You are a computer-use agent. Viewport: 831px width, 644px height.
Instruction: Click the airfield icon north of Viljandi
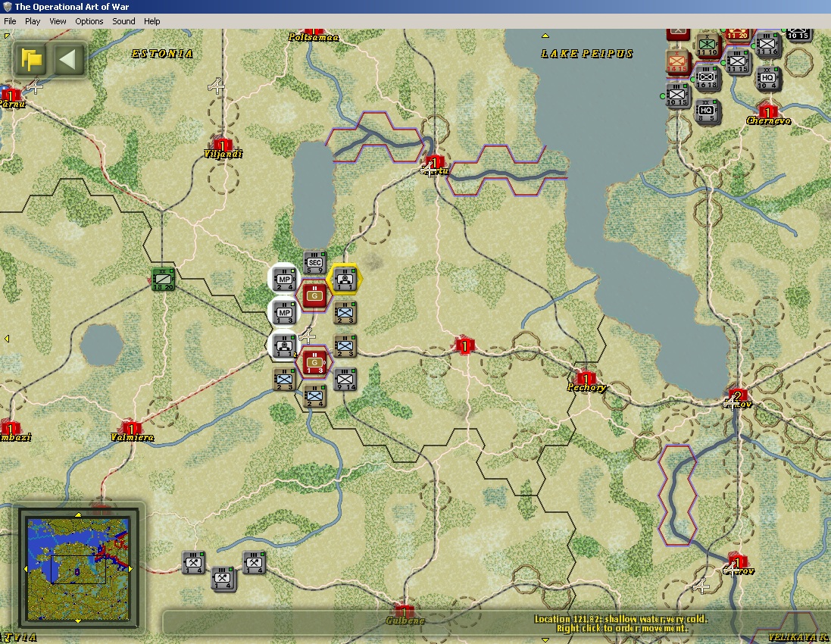pos(216,86)
